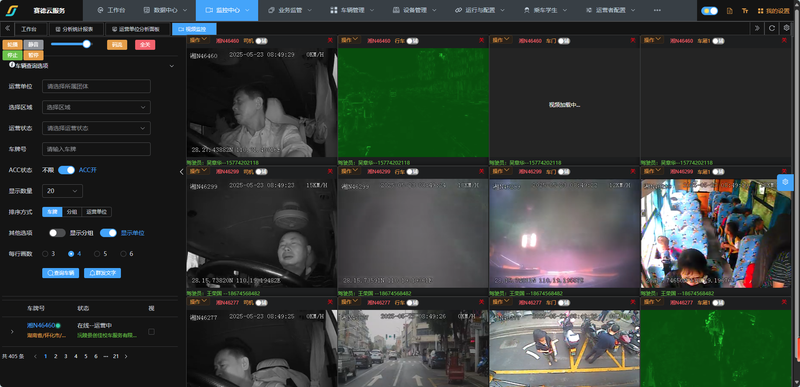Click the red 全关 button
Image resolution: width=800 pixels, height=387 pixels.
[x=145, y=45]
